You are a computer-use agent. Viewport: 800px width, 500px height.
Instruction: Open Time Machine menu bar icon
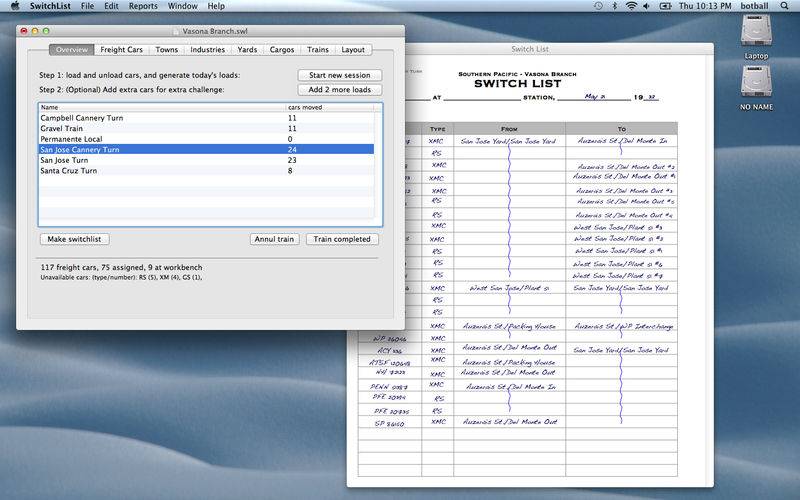pyautogui.click(x=598, y=6)
